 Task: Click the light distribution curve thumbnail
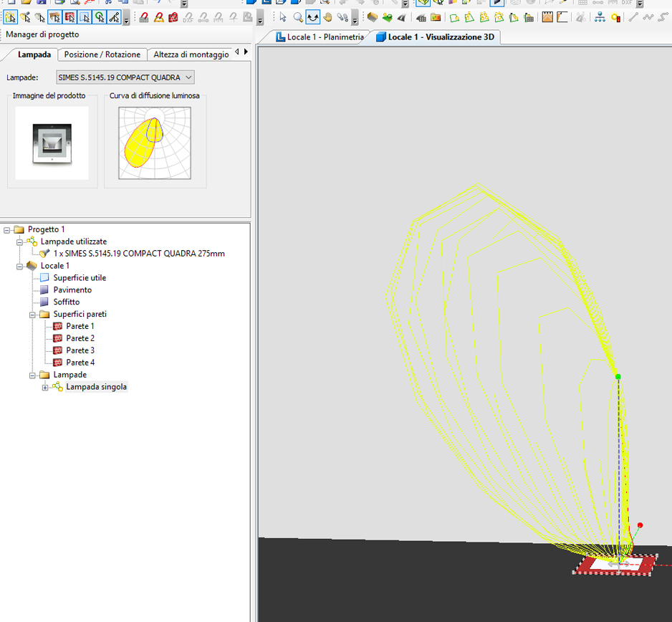pyautogui.click(x=155, y=143)
